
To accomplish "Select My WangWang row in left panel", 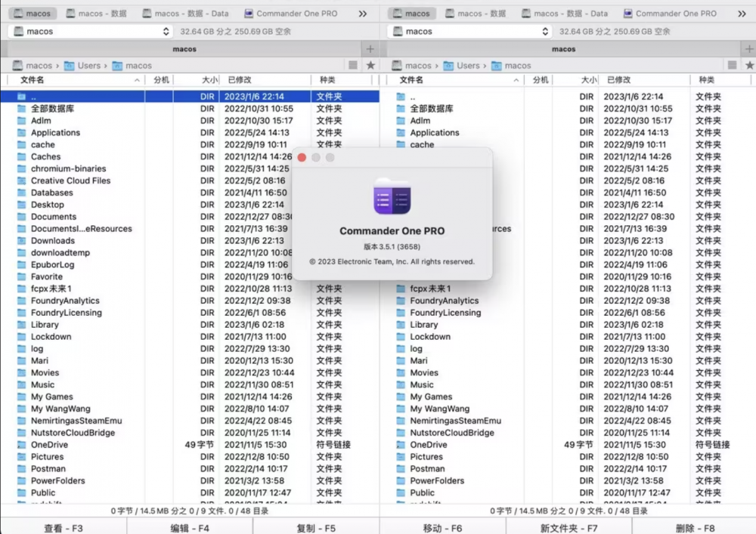I will click(190, 409).
